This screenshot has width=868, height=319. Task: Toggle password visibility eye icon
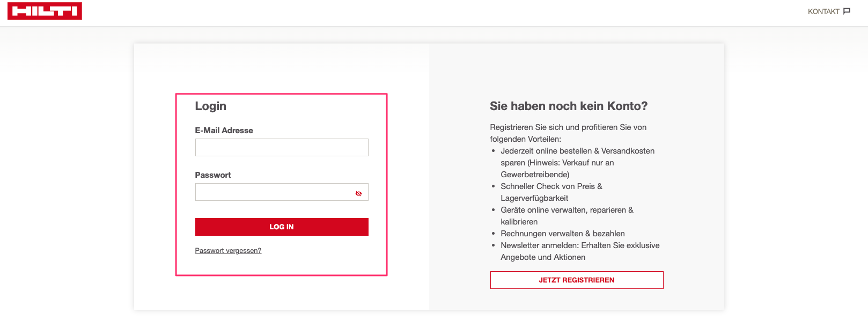pyautogui.click(x=358, y=193)
